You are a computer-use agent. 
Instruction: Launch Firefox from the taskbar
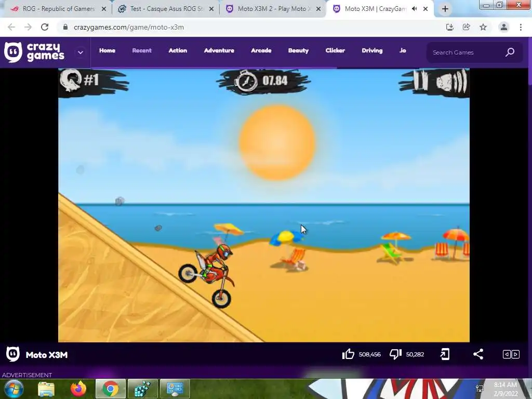click(78, 389)
